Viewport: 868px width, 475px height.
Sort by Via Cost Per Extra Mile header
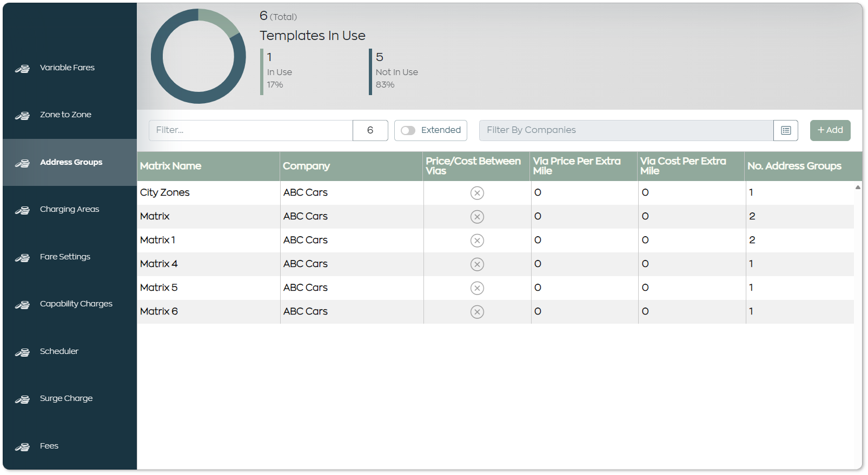(691, 166)
